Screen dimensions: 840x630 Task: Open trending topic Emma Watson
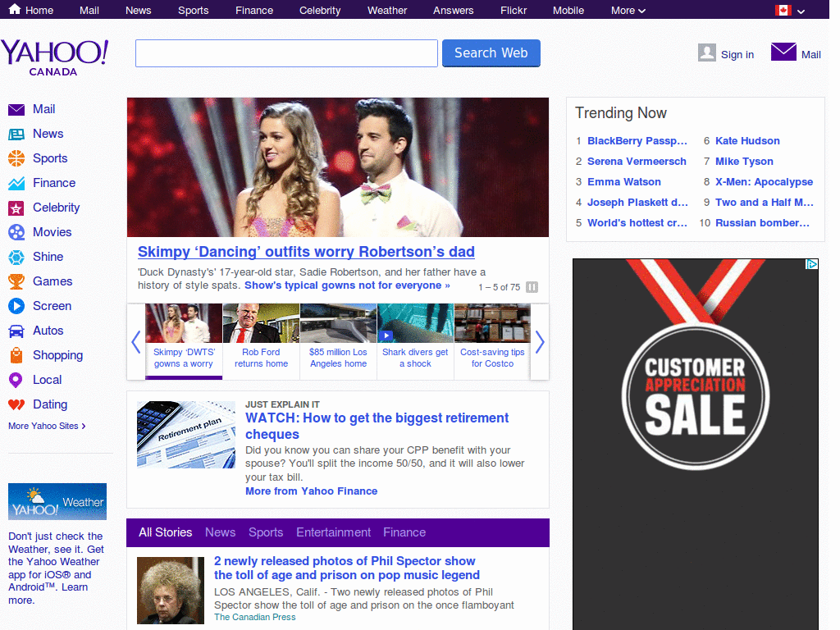624,182
